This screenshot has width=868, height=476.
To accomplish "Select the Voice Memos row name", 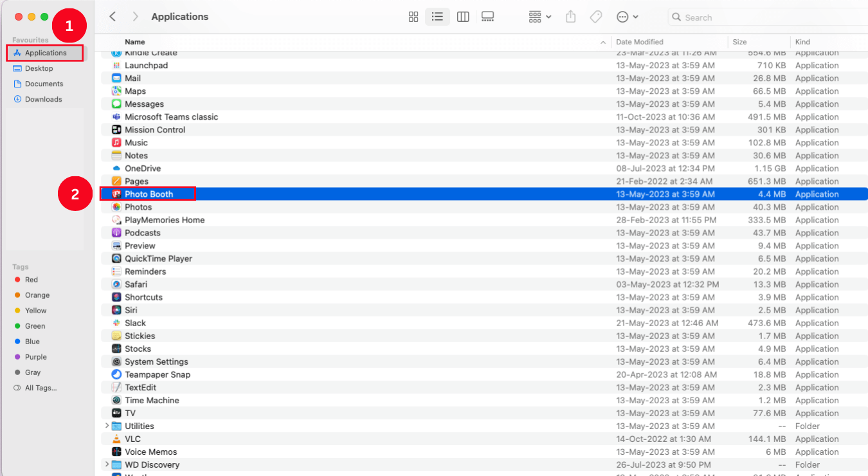I will coord(151,452).
